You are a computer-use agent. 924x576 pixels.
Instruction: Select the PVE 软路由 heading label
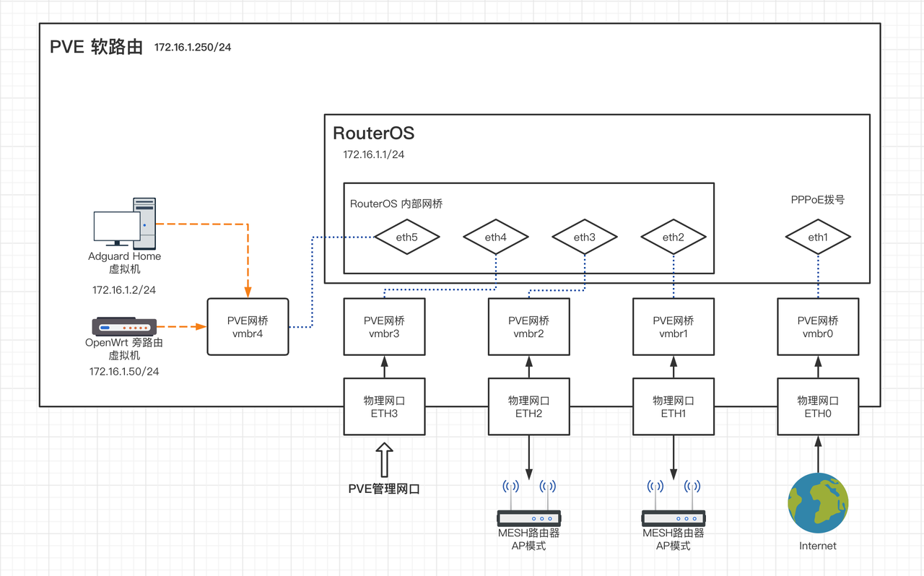[x=96, y=47]
